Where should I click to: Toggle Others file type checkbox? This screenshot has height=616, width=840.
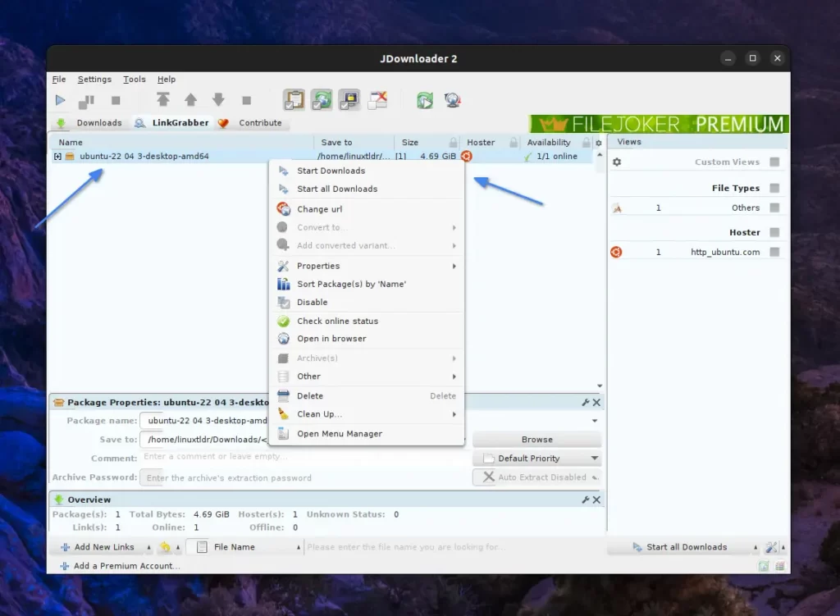tap(774, 208)
